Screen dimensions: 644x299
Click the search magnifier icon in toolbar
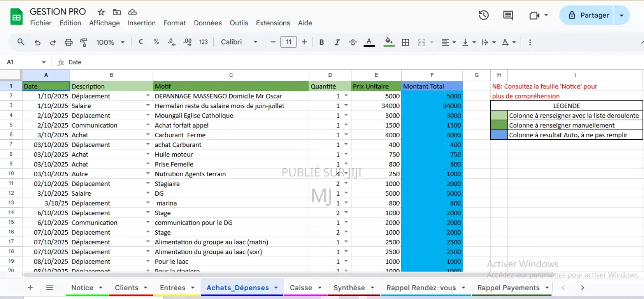(21, 42)
